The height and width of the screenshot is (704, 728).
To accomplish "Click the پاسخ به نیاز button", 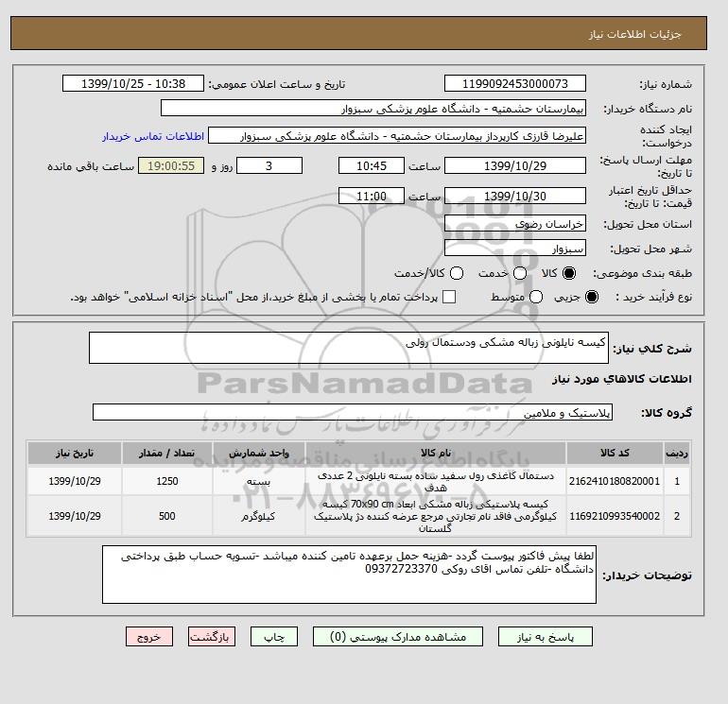I will pyautogui.click(x=546, y=637).
